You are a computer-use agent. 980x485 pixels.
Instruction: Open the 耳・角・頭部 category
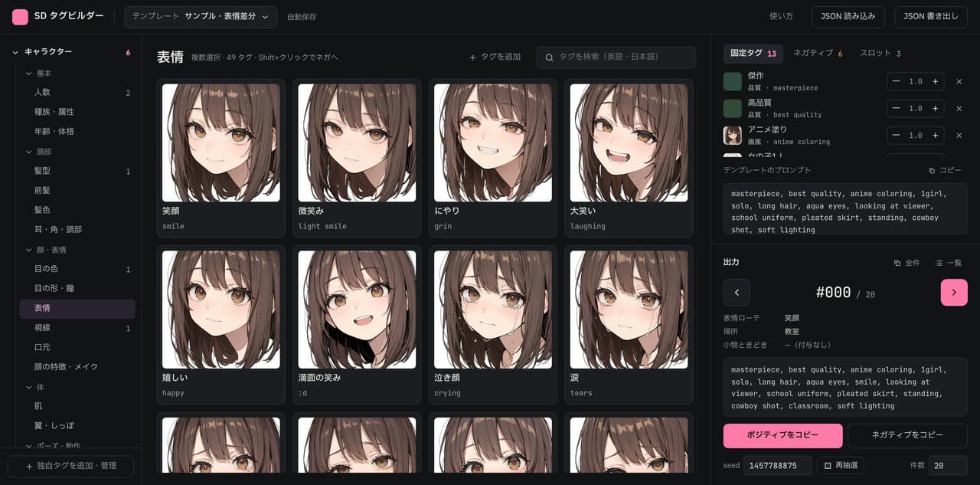tap(77, 230)
